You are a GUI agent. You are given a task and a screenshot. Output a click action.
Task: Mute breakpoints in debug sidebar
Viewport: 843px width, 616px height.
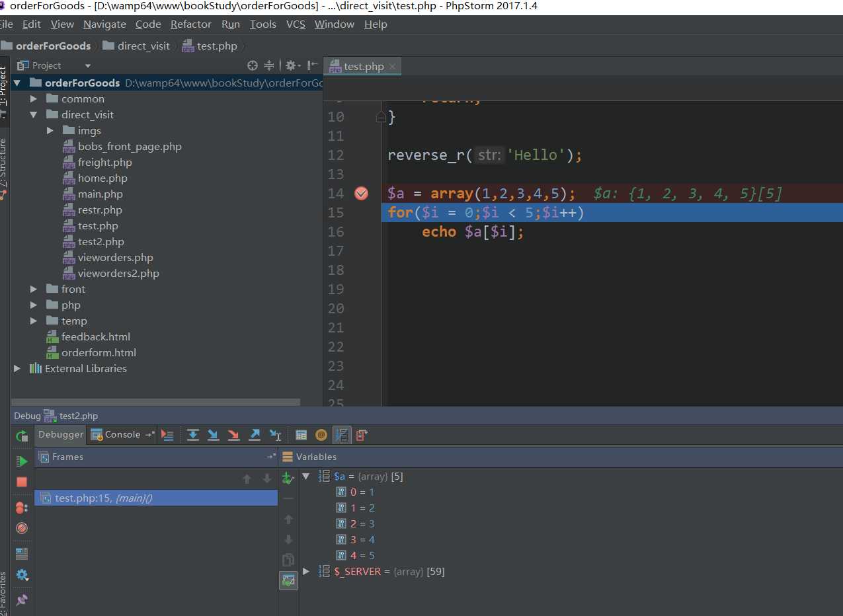tap(22, 528)
